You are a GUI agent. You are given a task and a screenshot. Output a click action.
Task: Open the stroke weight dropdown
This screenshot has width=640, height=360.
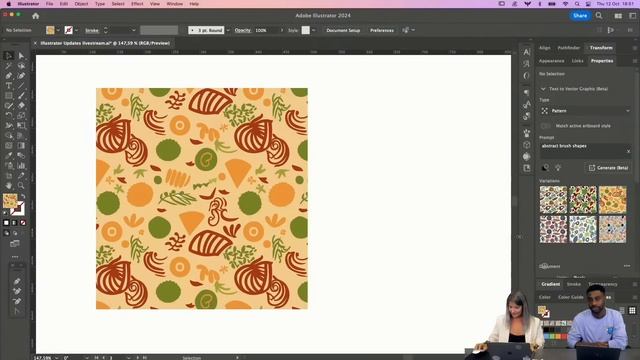tap(133, 30)
